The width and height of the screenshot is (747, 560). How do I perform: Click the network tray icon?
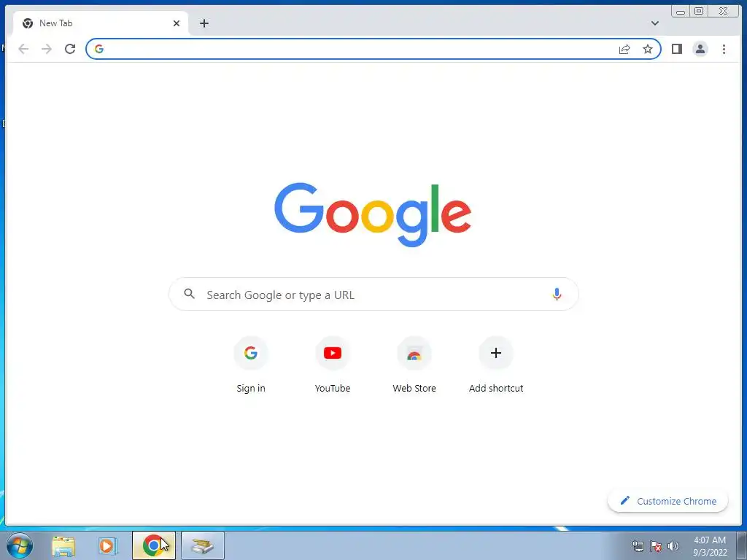pyautogui.click(x=638, y=546)
